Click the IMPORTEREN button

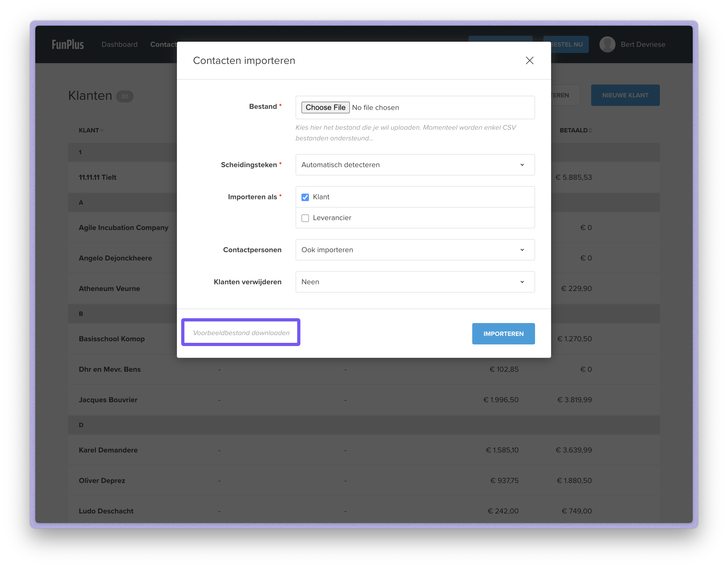(503, 333)
